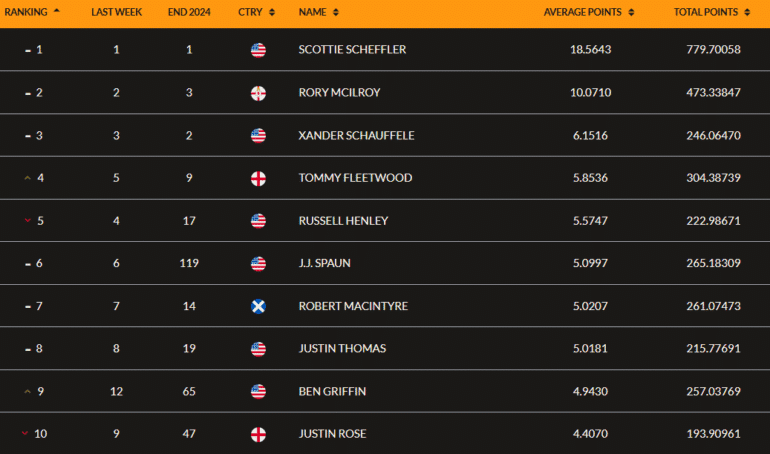
Task: Click the Last Week column header
Action: 116,13
